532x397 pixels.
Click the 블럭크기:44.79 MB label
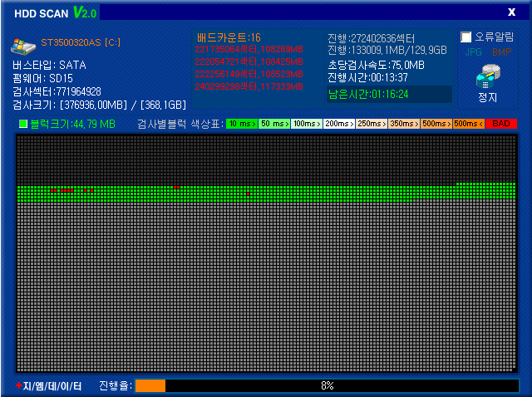click(73, 124)
